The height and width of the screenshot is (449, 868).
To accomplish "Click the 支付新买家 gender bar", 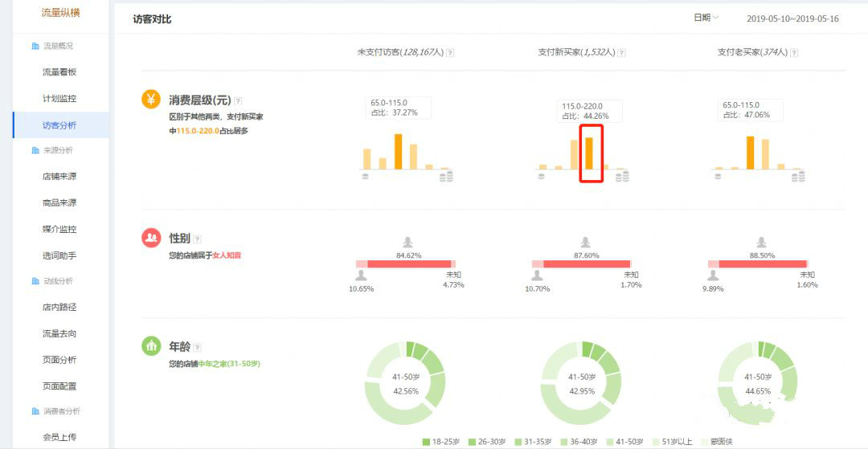I will click(x=582, y=264).
